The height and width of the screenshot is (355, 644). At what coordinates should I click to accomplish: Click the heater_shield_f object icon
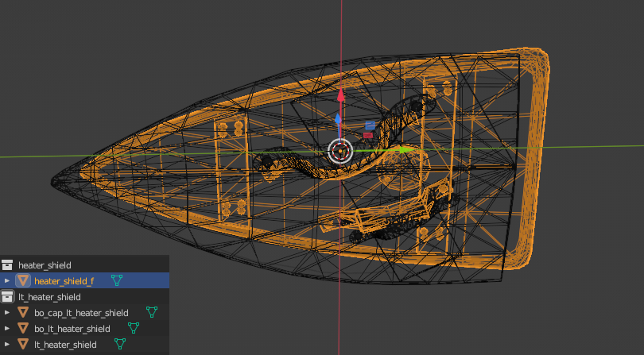tap(23, 280)
